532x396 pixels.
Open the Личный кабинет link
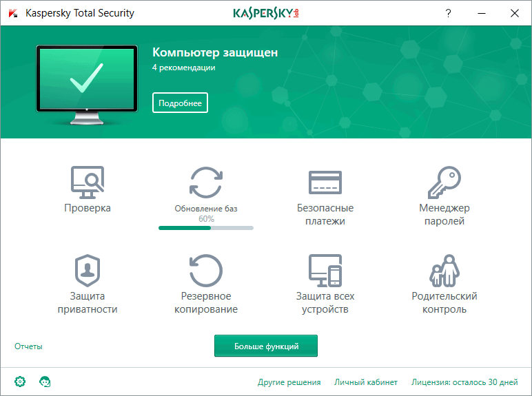366,382
